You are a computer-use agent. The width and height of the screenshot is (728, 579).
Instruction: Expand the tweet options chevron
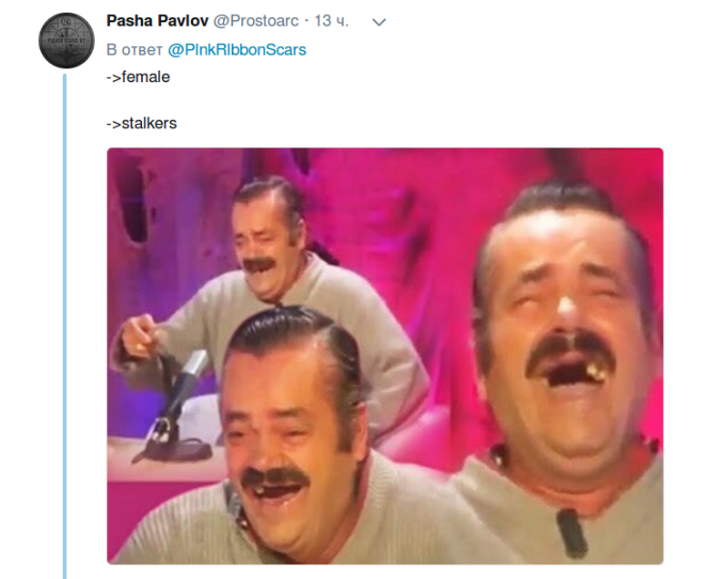[x=379, y=22]
